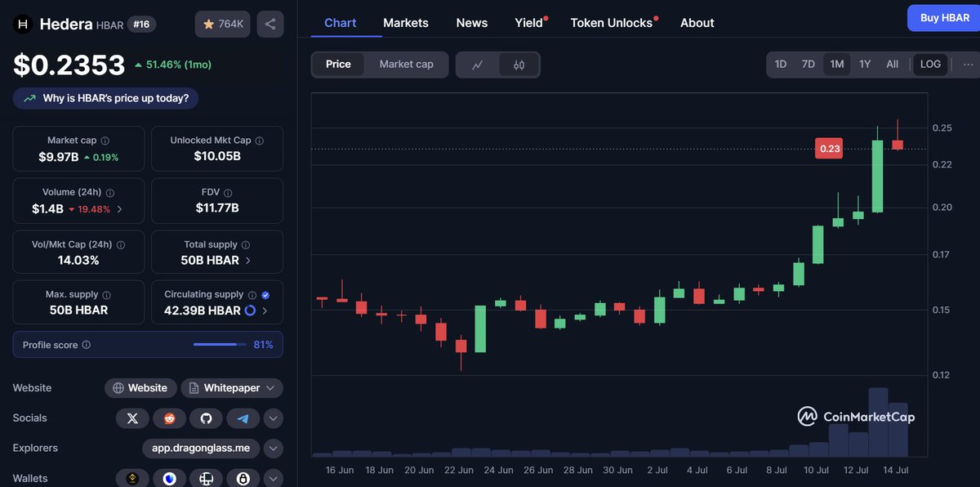The height and width of the screenshot is (487, 980).
Task: Select the 1M time range
Action: [836, 65]
